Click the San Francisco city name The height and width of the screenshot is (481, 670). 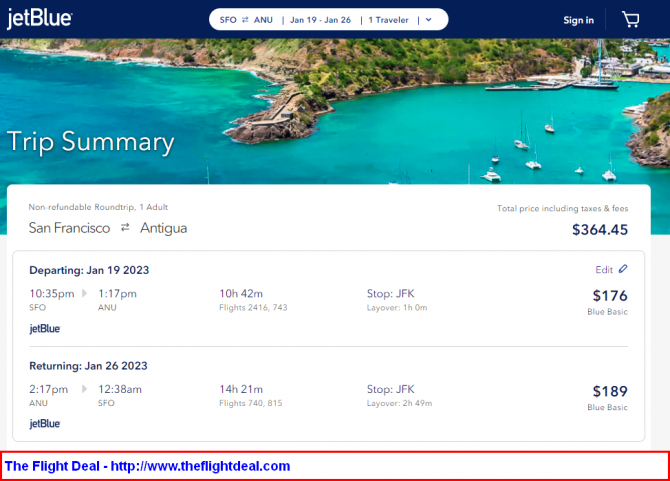pos(69,228)
